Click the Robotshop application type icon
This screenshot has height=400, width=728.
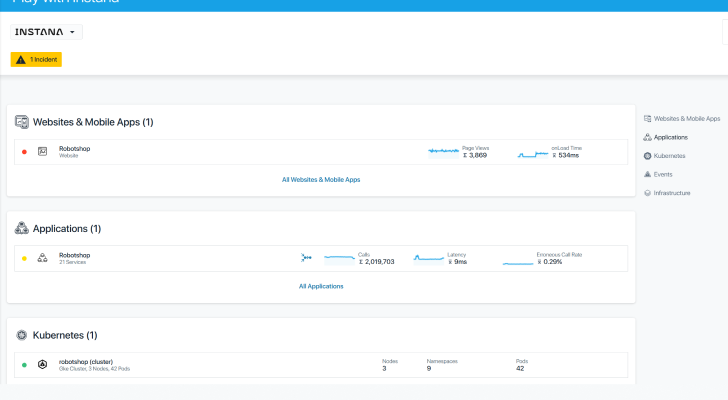point(42,258)
